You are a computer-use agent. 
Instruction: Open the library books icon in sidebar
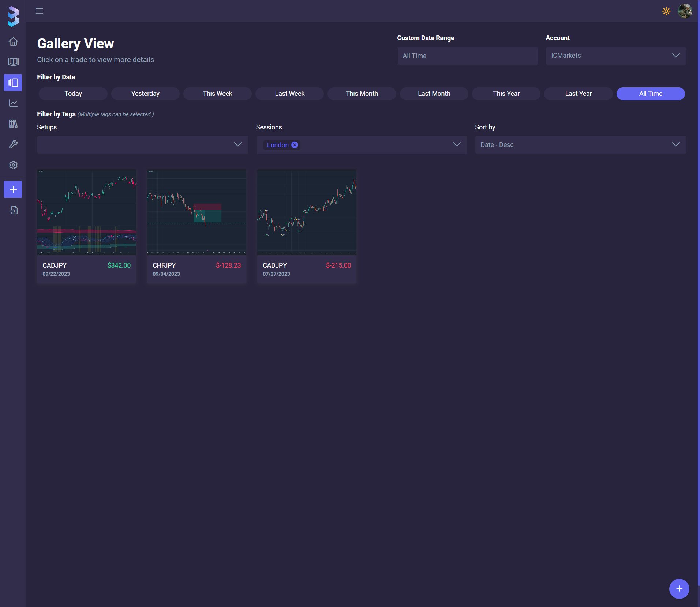[x=13, y=124]
